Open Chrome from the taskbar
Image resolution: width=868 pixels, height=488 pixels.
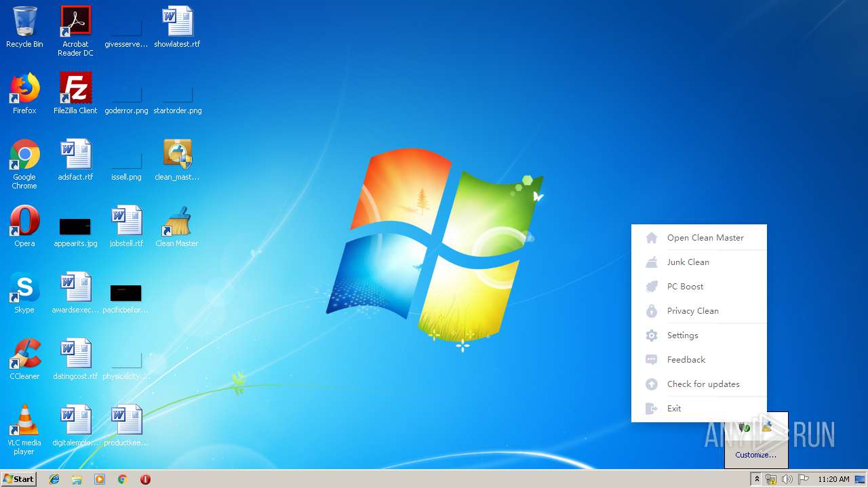click(x=122, y=479)
